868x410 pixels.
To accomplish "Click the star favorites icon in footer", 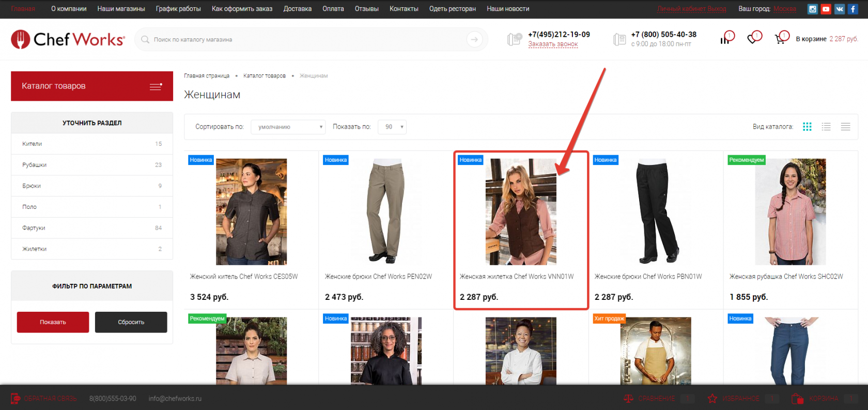I will click(x=712, y=399).
